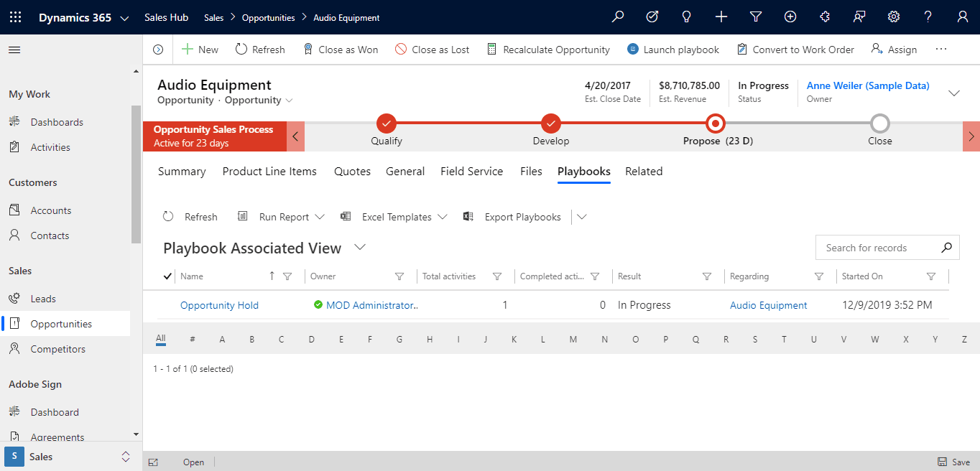Click Close as Won

click(340, 50)
